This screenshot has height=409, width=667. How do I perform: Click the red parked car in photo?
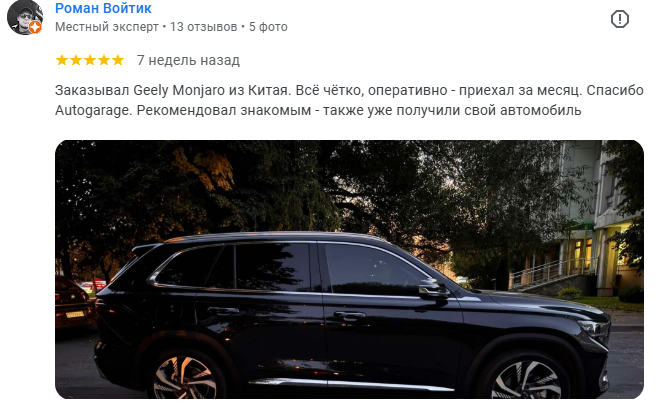(73, 303)
